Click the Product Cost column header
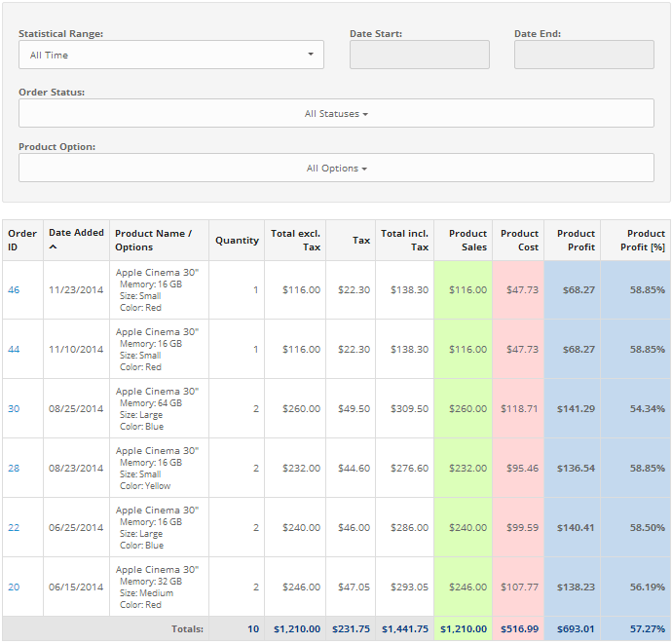 (x=519, y=240)
